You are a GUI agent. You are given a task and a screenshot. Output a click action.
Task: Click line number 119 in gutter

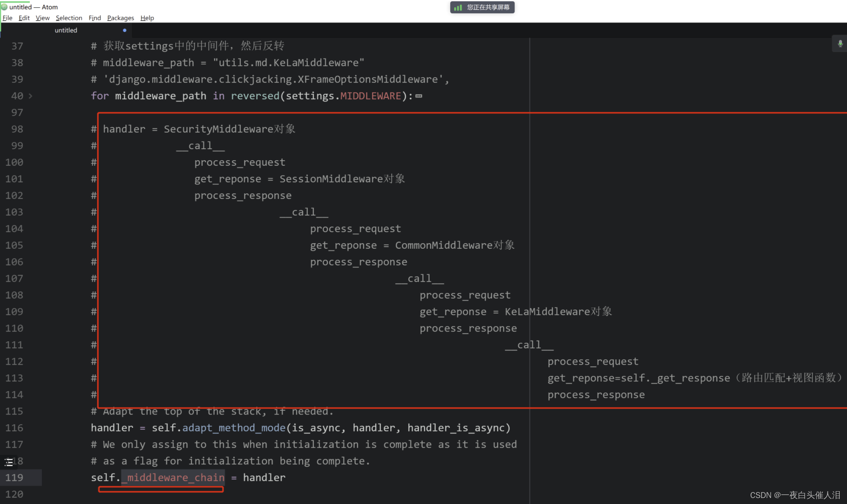coord(14,478)
